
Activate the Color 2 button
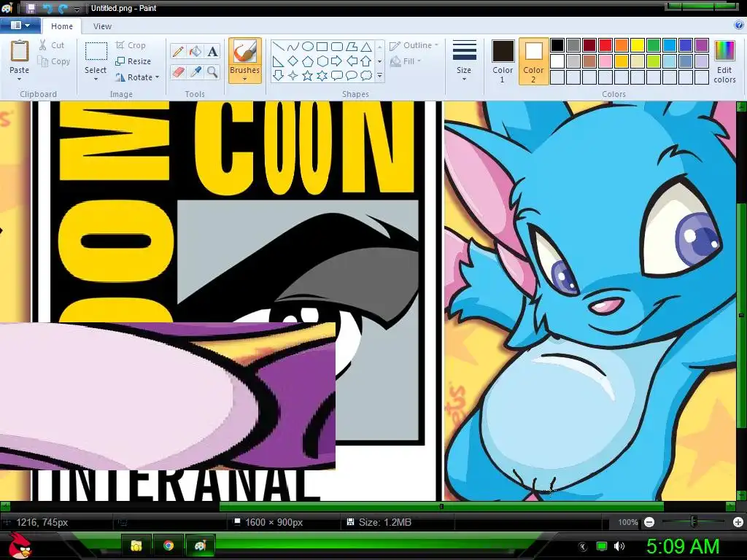point(533,62)
